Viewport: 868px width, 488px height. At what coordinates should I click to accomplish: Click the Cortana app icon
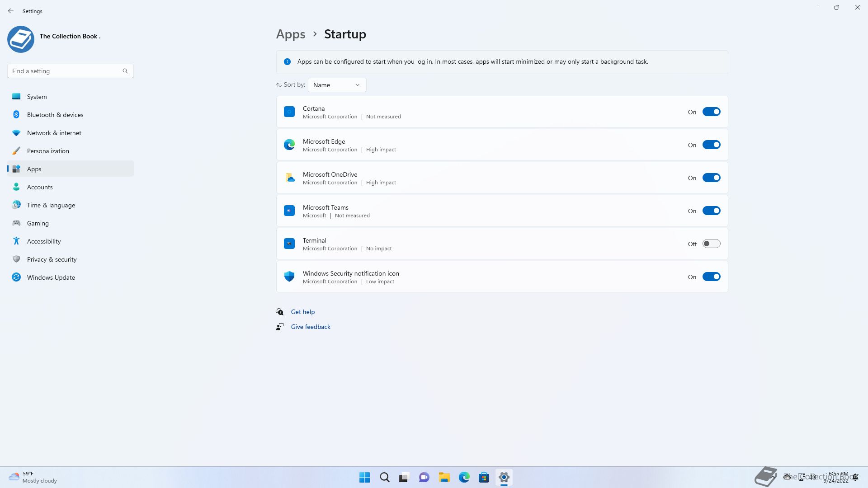289,112
